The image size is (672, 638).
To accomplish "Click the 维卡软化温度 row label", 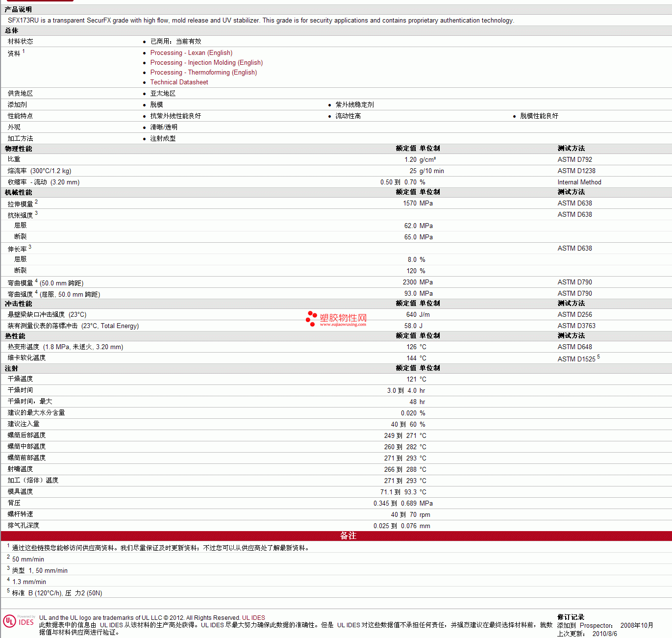I will coord(27,358).
